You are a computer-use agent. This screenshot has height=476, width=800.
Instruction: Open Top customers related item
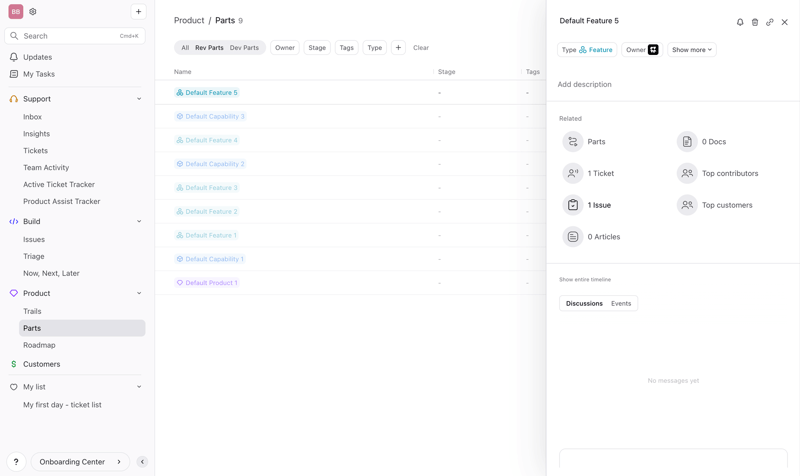(715, 205)
